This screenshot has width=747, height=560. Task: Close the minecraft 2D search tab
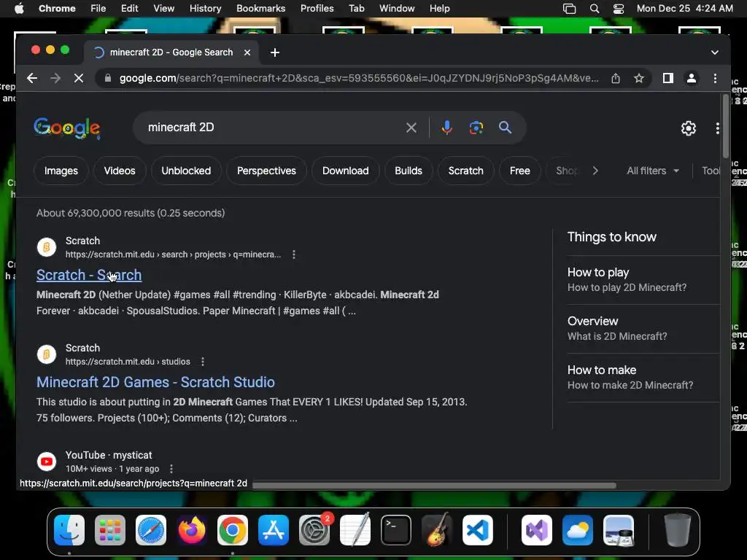point(247,52)
